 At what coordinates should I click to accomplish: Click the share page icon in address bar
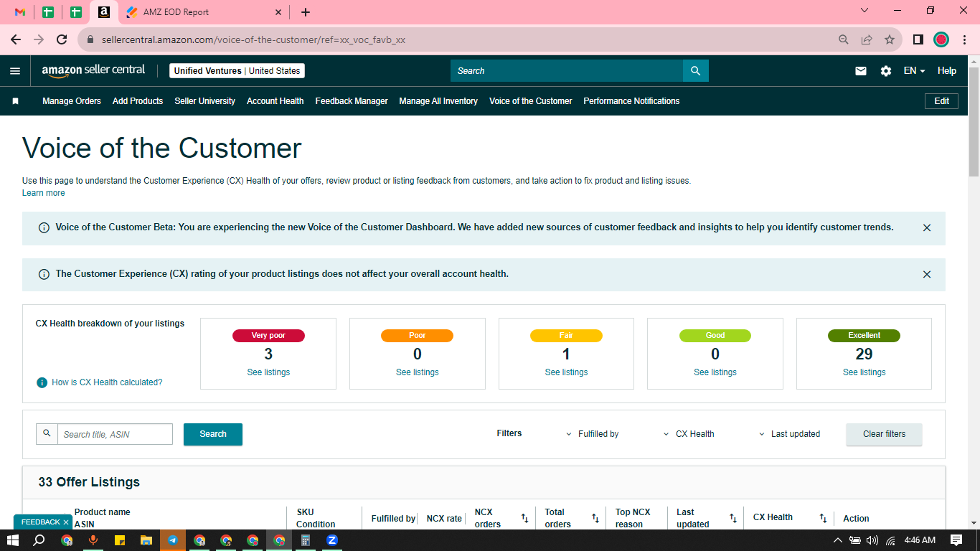pos(867,40)
